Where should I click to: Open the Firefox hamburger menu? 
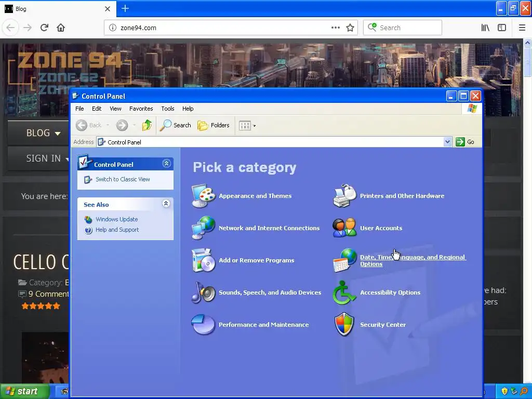click(x=522, y=28)
